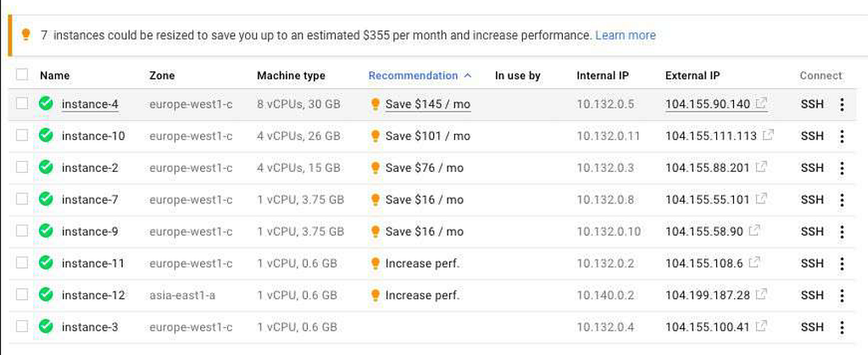Sort by the Recommendation column header
The image size is (868, 355).
click(414, 75)
